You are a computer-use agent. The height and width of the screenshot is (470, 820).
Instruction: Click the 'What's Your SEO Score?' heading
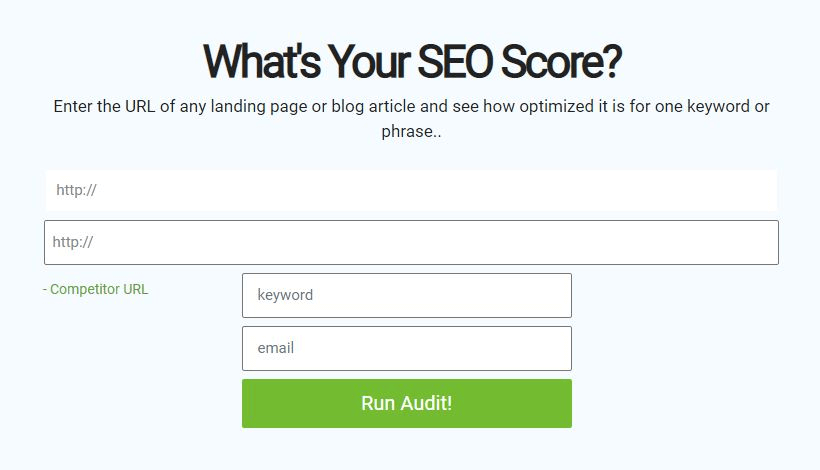click(x=411, y=62)
